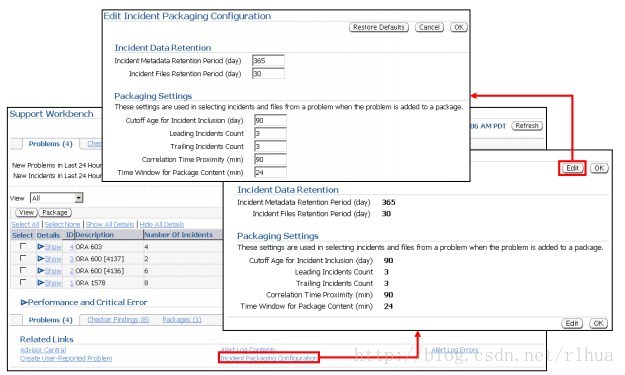625x375 pixels.
Task: Focus Correlation Time Proximity field
Action: pos(270,159)
